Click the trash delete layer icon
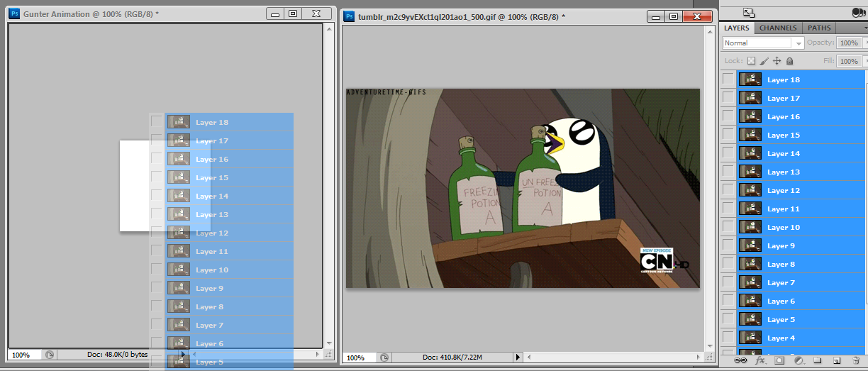868x371 pixels. coord(856,360)
